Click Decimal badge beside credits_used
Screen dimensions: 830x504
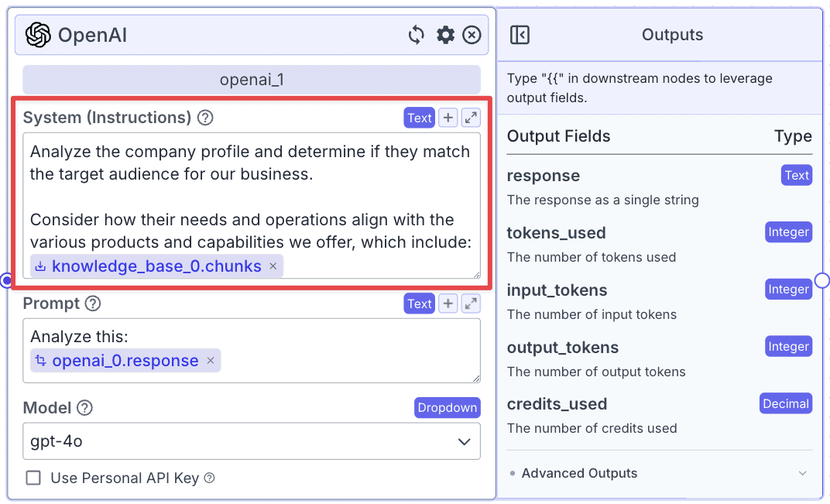786,403
